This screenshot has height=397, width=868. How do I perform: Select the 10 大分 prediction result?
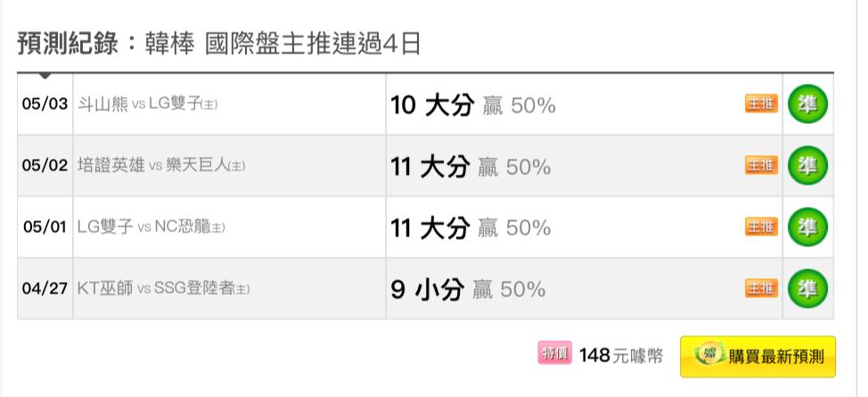[x=432, y=104]
